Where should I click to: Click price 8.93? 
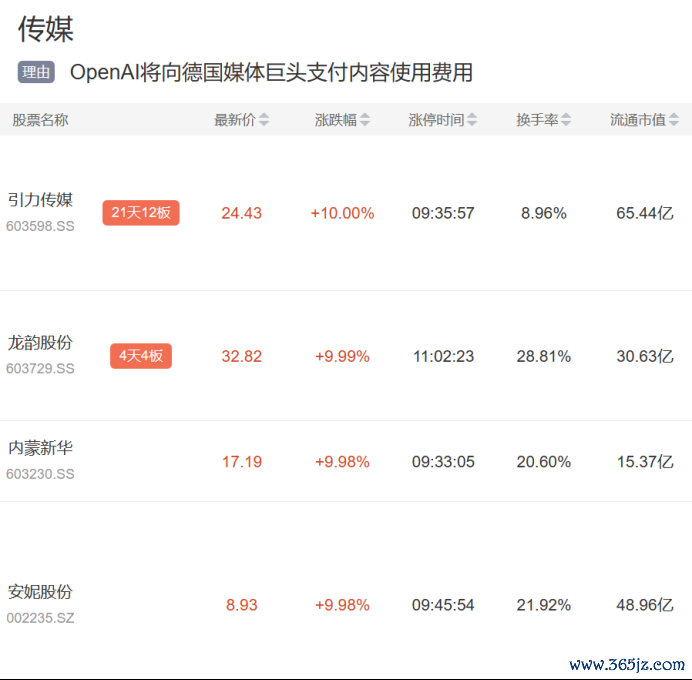(x=241, y=605)
